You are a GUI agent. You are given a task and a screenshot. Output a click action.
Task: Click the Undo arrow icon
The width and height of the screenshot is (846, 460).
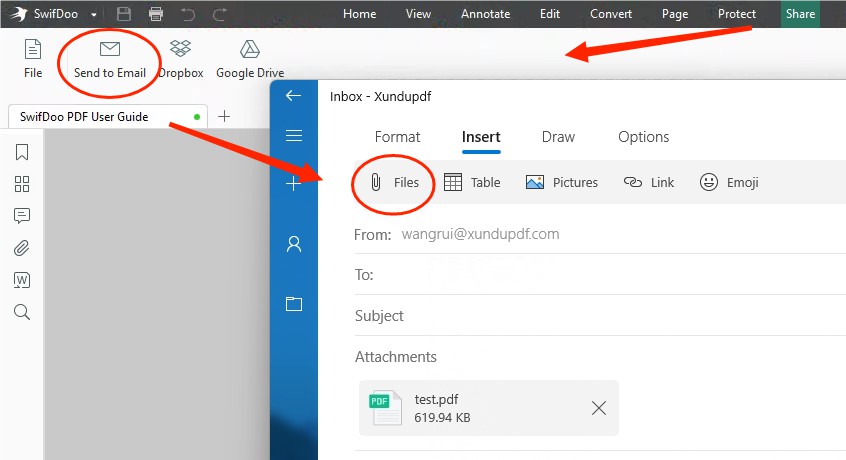tap(188, 14)
